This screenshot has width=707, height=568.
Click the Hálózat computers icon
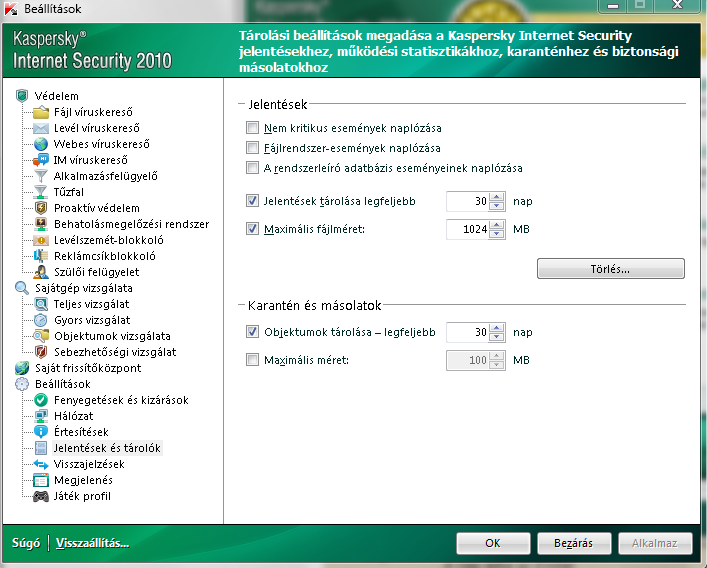(41, 416)
